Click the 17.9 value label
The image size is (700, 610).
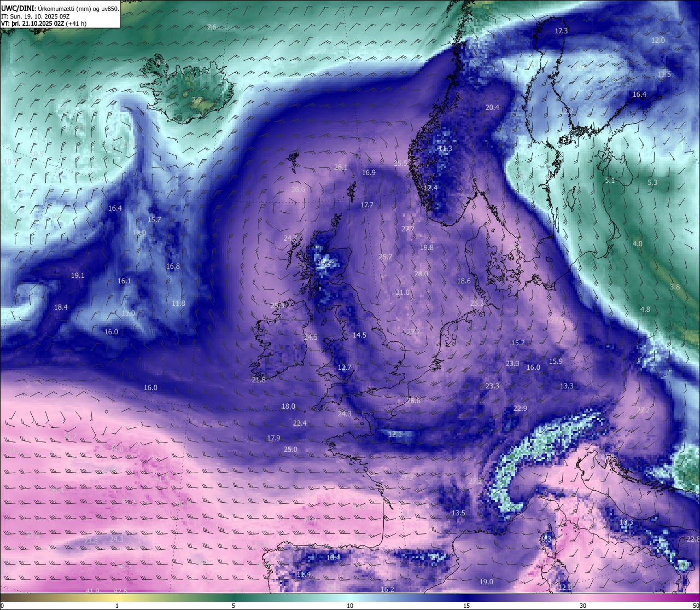pyautogui.click(x=273, y=438)
